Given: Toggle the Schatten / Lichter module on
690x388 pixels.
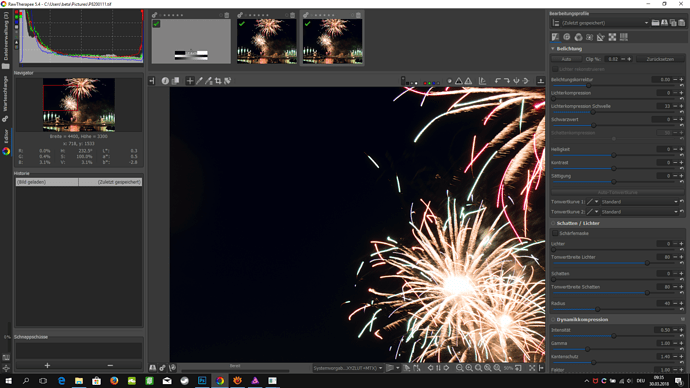Looking at the screenshot, I should (553, 223).
